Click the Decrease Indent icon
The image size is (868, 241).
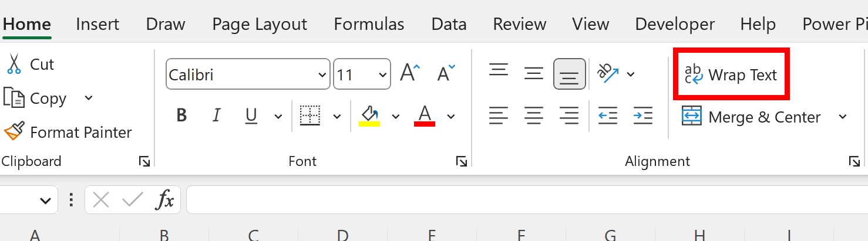click(x=608, y=116)
